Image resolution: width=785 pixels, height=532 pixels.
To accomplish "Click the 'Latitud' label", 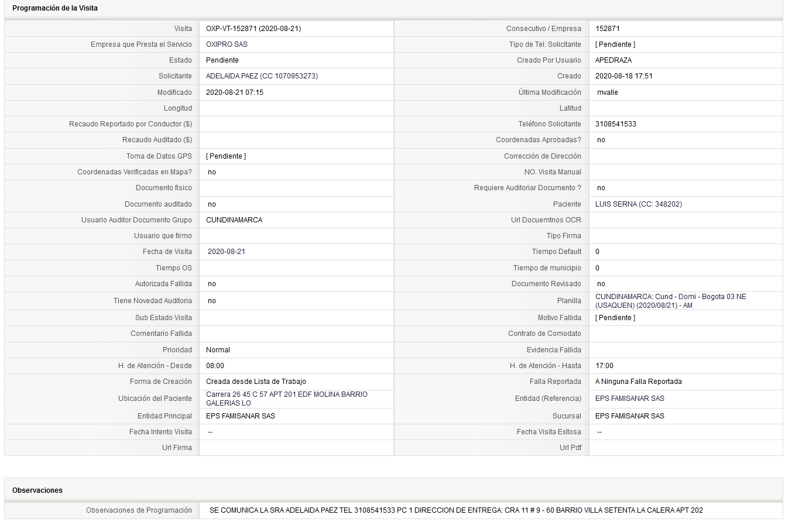I will 570,108.
